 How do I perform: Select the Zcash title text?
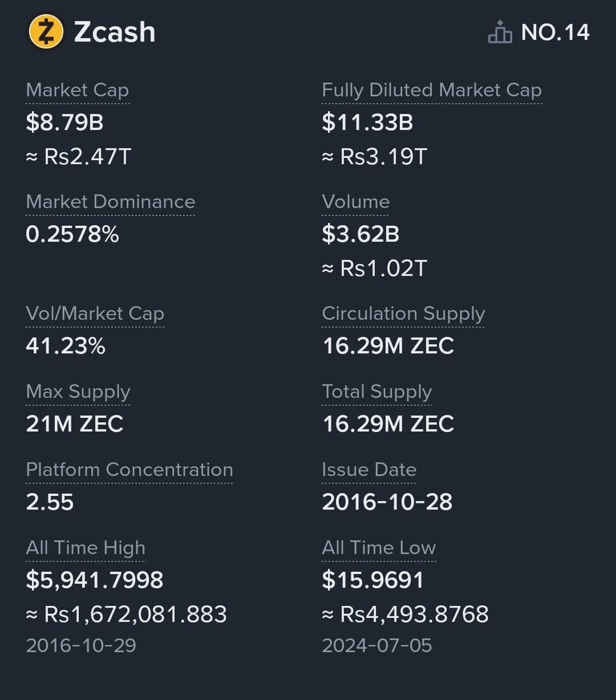coord(115,32)
